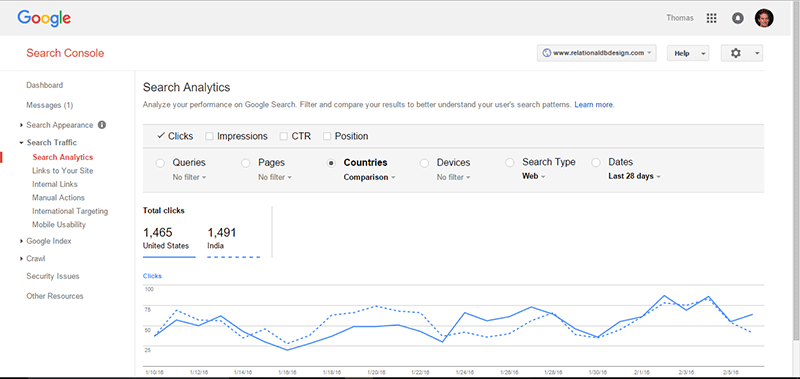
Task: Open the Last 28 days dropdown
Action: point(635,176)
